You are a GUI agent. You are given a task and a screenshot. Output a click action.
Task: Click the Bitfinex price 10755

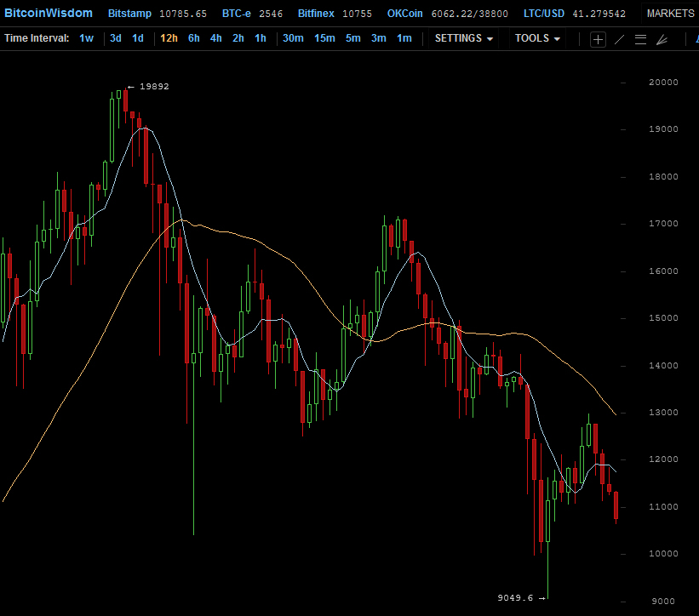pyautogui.click(x=357, y=14)
